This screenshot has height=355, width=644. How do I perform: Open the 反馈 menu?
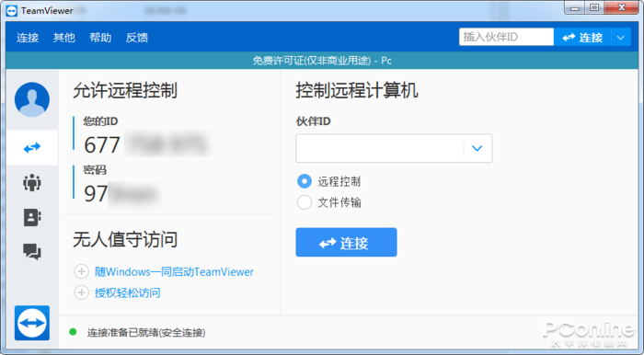(137, 38)
